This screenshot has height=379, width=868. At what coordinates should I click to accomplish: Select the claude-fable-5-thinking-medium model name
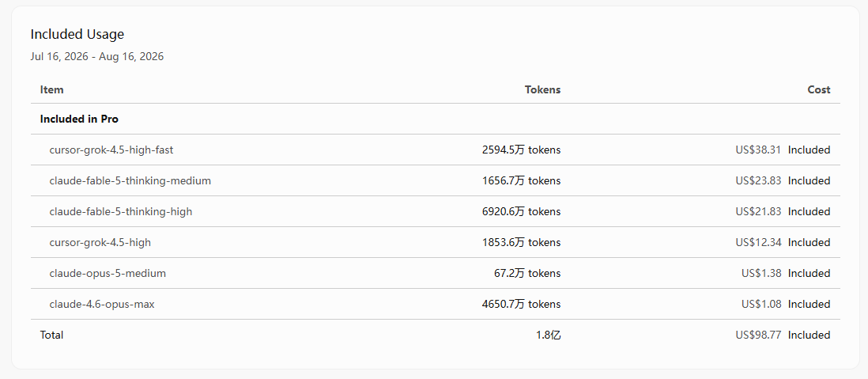pos(130,180)
